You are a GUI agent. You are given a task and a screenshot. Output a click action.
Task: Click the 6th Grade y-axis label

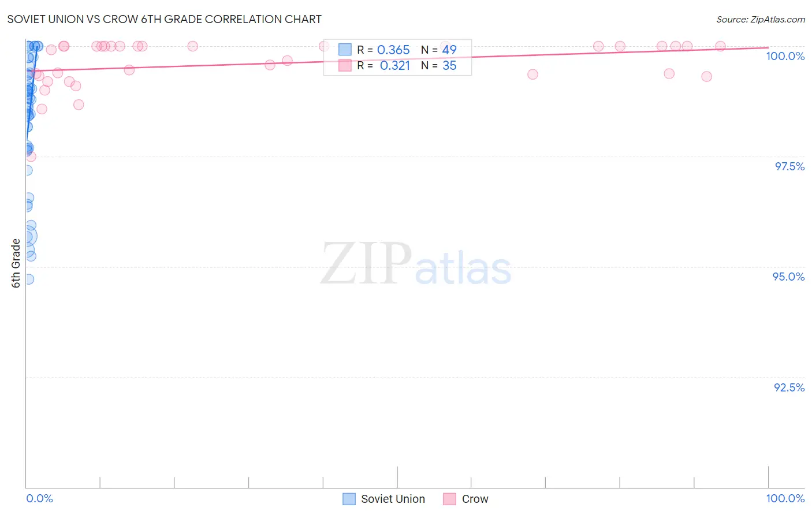[x=16, y=263]
